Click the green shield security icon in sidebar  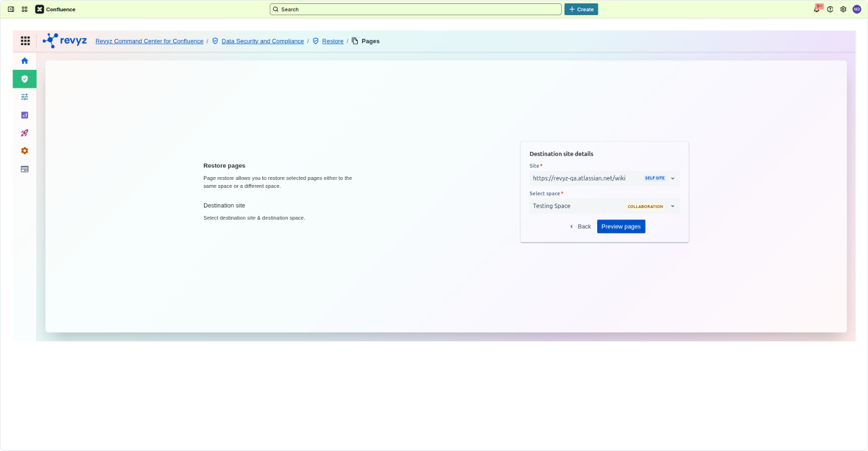25,79
